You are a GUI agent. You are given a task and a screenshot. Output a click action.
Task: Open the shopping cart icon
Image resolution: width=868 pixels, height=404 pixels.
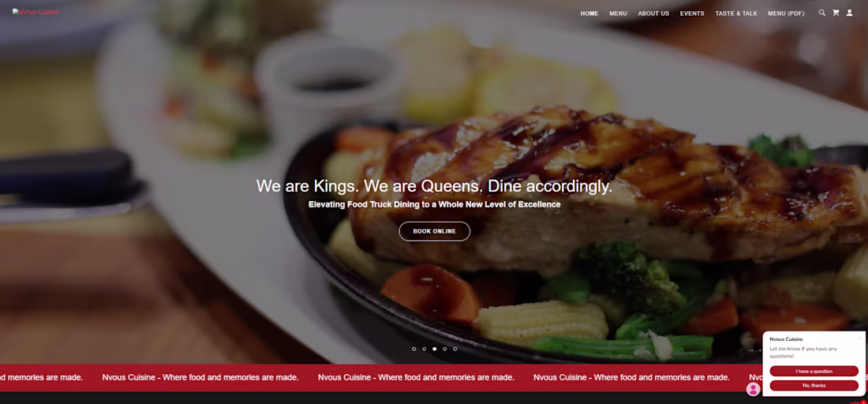[836, 13]
